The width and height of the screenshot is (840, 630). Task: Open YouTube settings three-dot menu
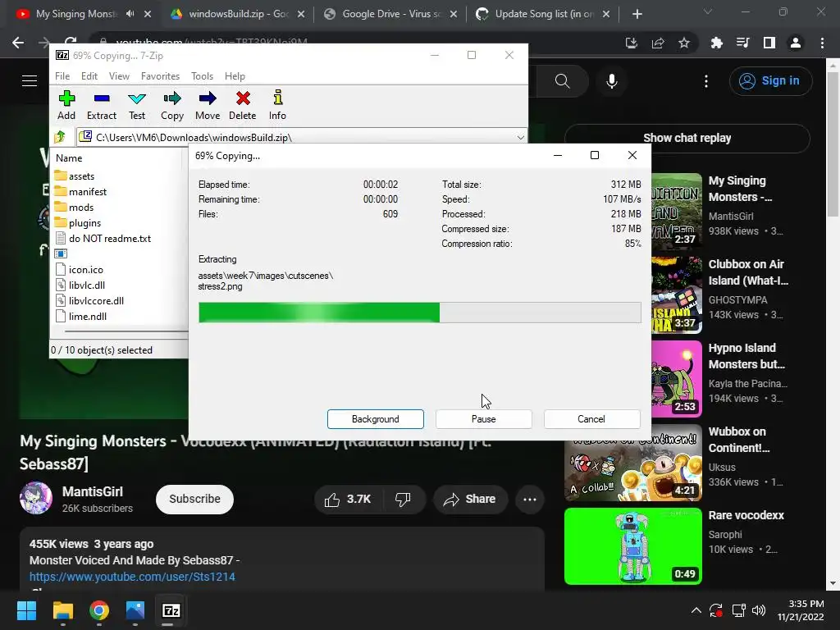706,81
